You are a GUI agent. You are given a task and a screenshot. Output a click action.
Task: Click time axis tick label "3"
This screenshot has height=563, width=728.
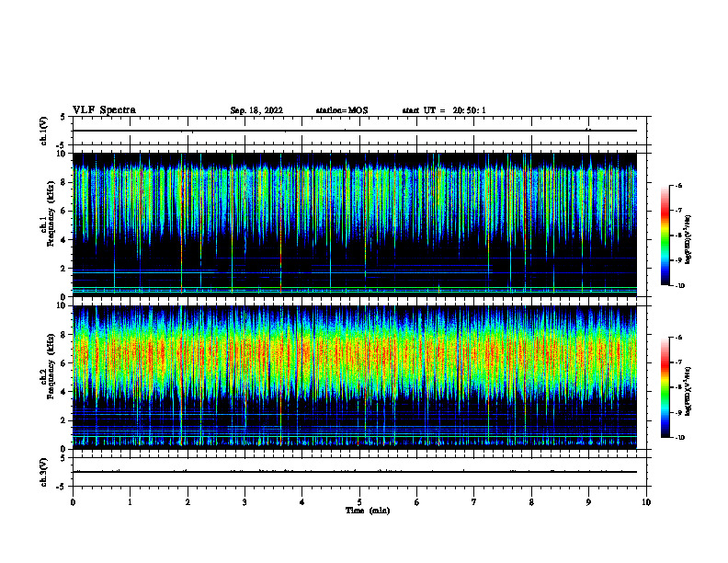click(245, 502)
